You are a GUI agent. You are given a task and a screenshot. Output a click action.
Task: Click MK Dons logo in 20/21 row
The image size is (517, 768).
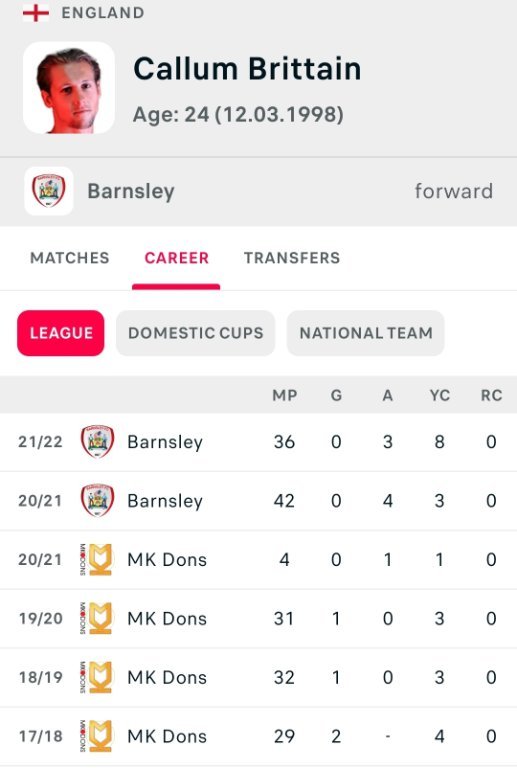(x=96, y=559)
